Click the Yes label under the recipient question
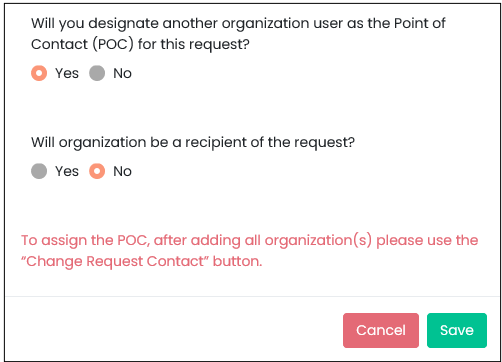This screenshot has width=502, height=362. 67,171
